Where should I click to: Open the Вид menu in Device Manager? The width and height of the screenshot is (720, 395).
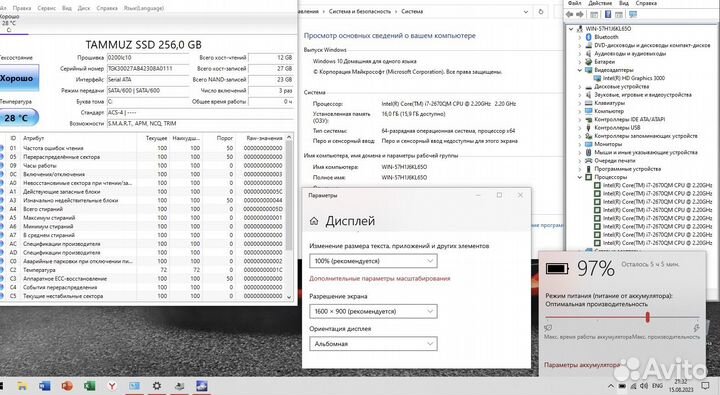[624, 3]
